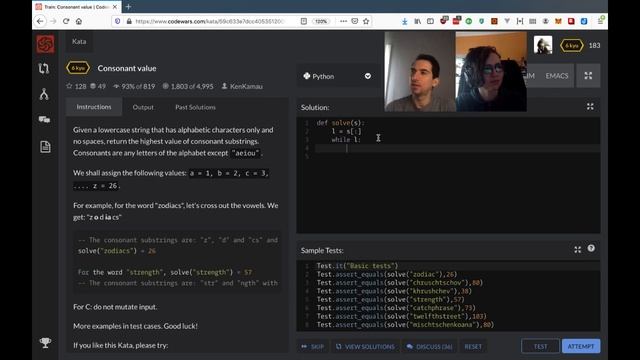Toggle reader view icon in address bar
Viewport: 640px width, 360px height.
tap(304, 21)
